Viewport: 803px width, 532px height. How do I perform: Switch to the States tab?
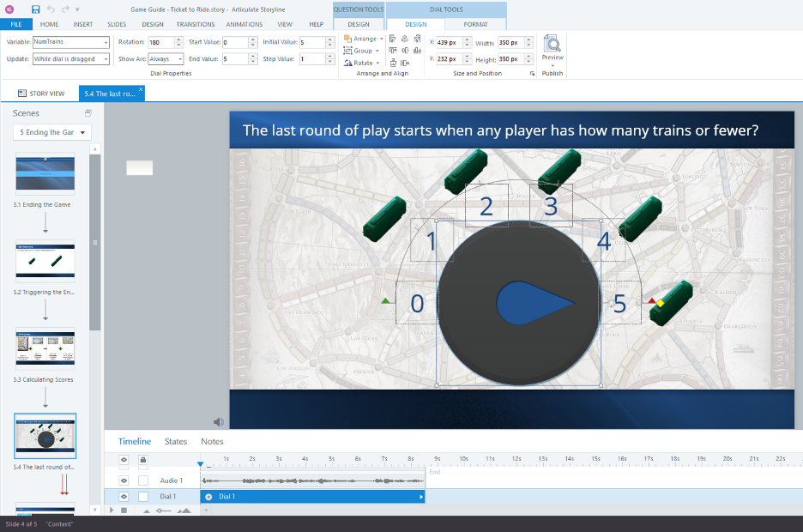pyautogui.click(x=175, y=441)
